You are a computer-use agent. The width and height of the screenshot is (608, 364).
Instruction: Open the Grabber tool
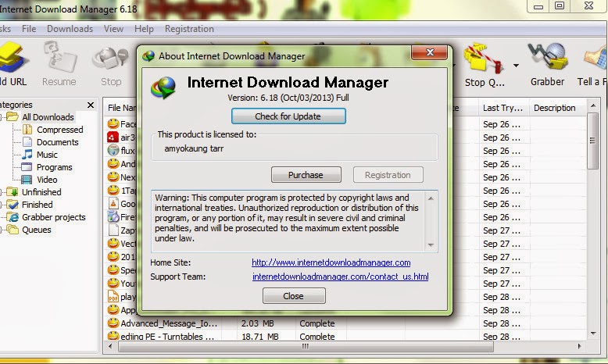point(548,57)
